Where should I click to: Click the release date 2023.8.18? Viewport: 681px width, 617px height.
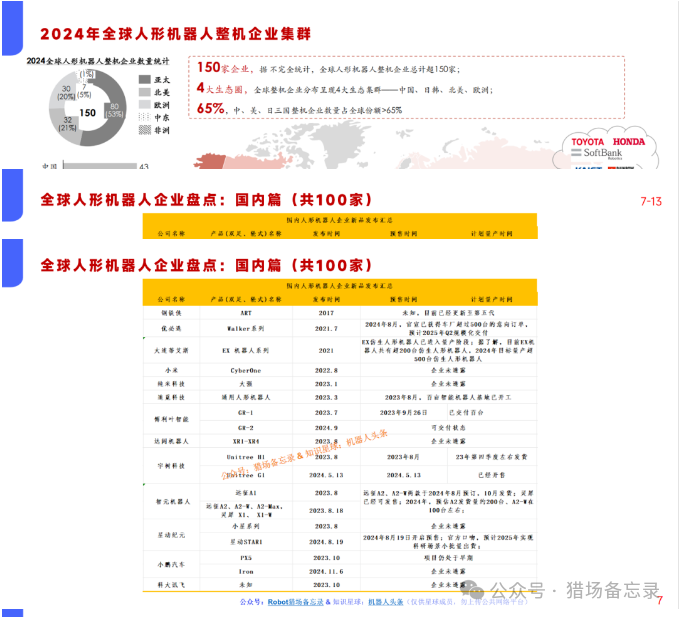point(326,511)
